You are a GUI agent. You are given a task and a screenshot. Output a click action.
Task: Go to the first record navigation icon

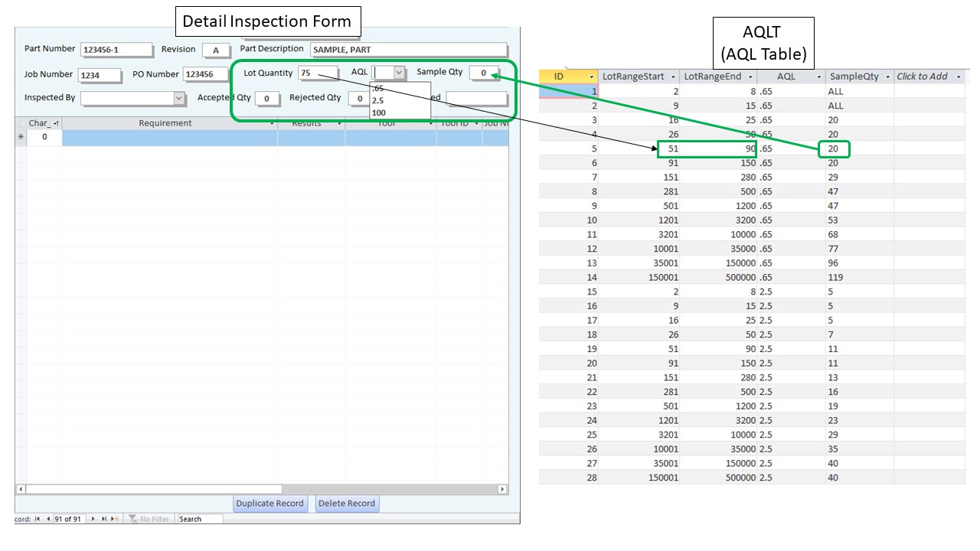[37, 518]
